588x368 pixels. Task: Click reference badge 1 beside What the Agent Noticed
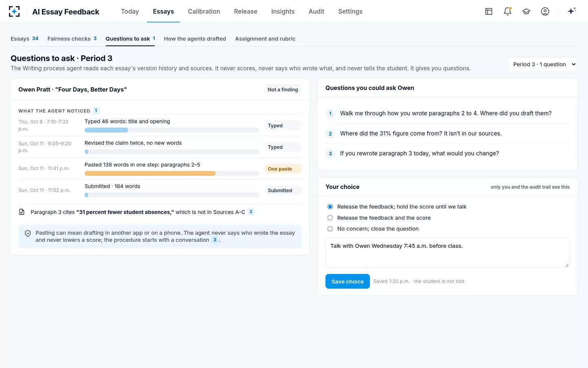[96, 110]
